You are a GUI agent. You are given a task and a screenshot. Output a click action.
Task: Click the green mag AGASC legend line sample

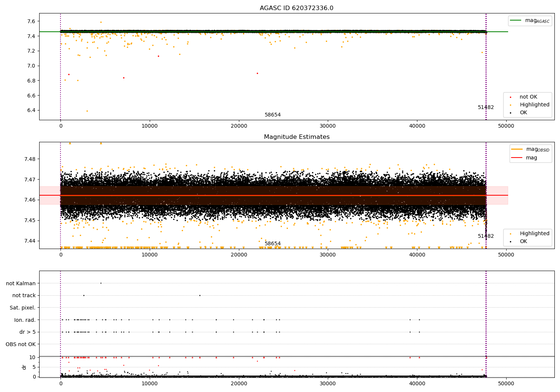tap(516, 20)
